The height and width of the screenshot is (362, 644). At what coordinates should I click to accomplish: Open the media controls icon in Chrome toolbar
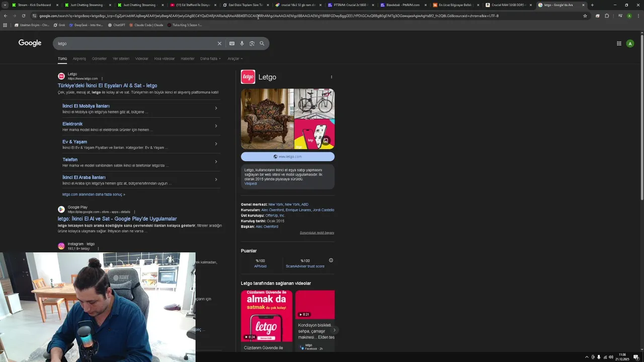(x=620, y=16)
